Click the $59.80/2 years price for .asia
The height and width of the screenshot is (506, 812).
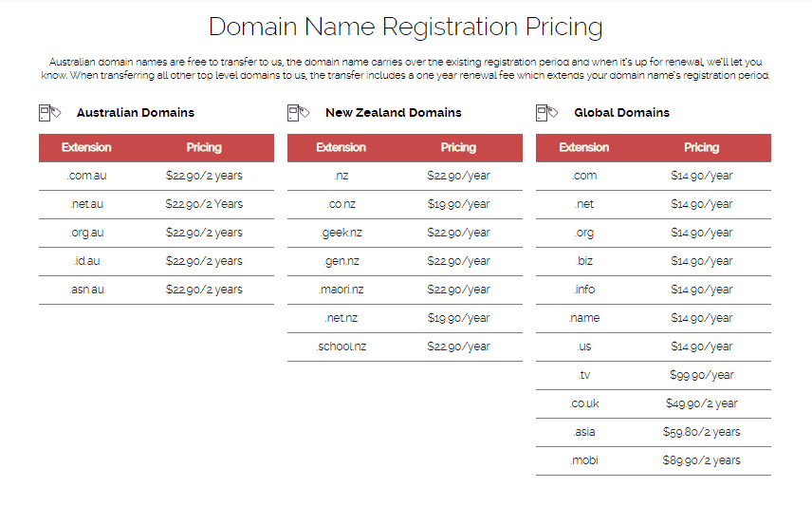(x=701, y=432)
